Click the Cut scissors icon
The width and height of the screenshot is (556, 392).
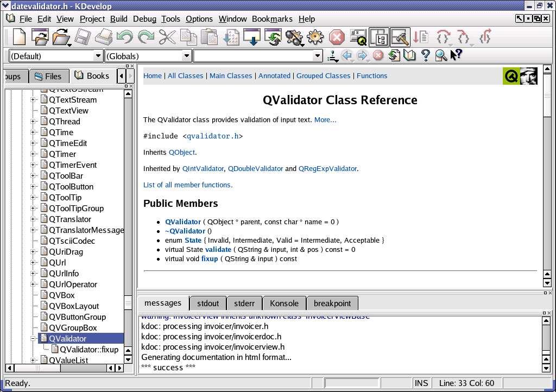coord(167,37)
